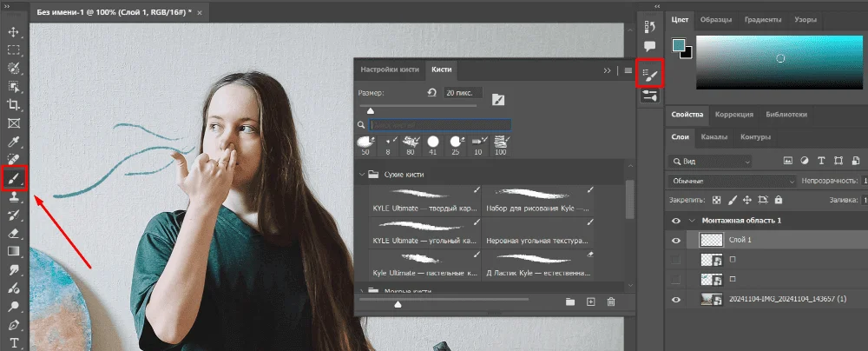Screen dimensions: 868x351
Task: Delete brush using the trash icon
Action: tap(611, 302)
